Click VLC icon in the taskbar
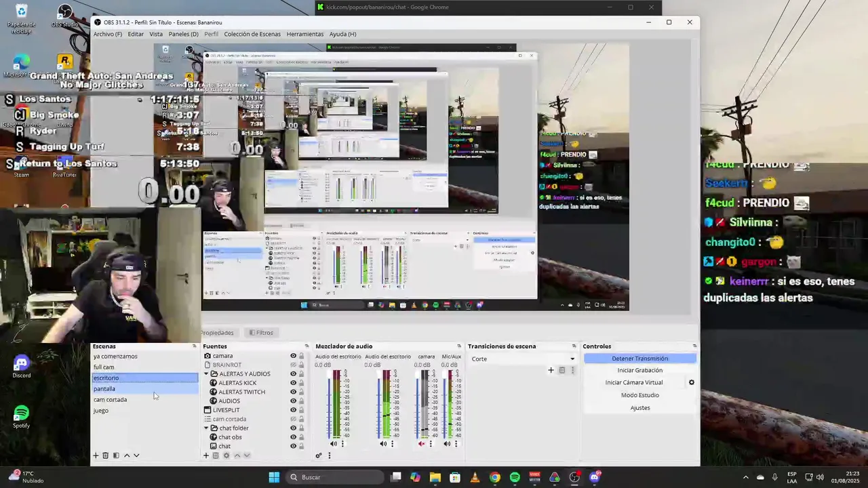Screen dimensions: 868x488 point(475,477)
